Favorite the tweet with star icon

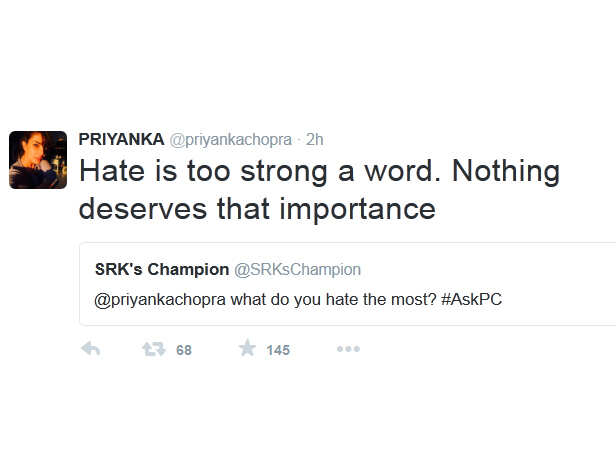(247, 348)
